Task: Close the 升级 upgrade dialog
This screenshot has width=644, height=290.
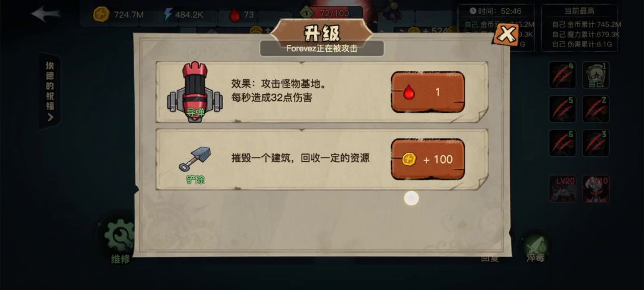Action: tap(506, 35)
